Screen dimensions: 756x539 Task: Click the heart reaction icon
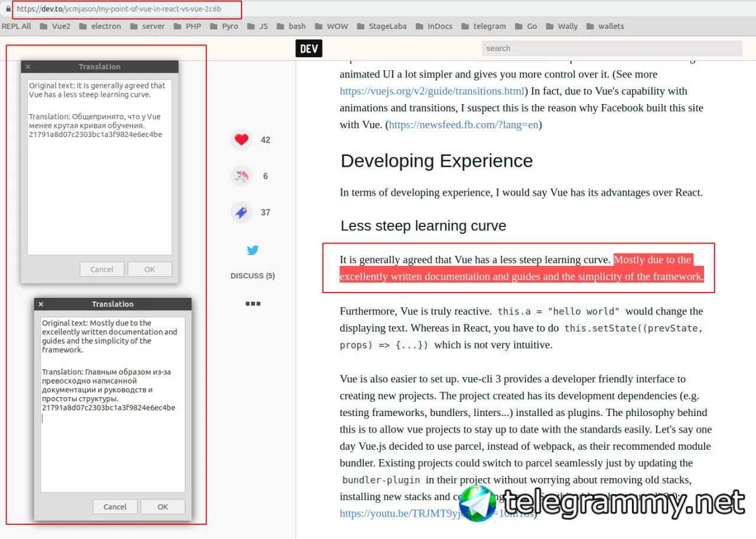241,140
